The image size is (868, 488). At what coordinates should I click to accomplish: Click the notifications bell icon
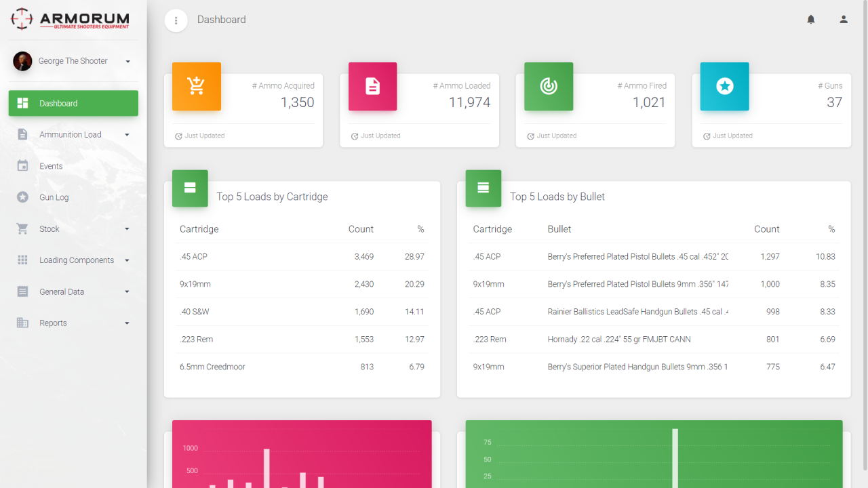pos(810,20)
